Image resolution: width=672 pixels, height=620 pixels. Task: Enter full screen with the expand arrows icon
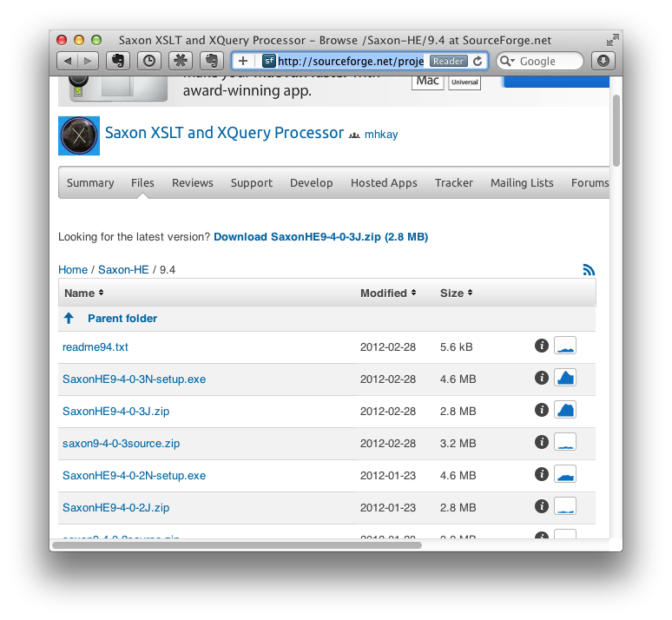(612, 40)
